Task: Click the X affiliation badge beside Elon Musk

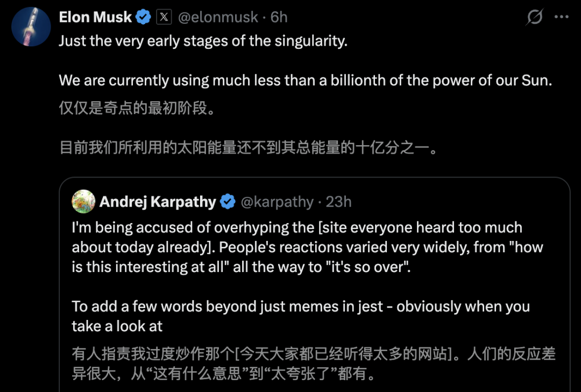Action: pos(164,17)
